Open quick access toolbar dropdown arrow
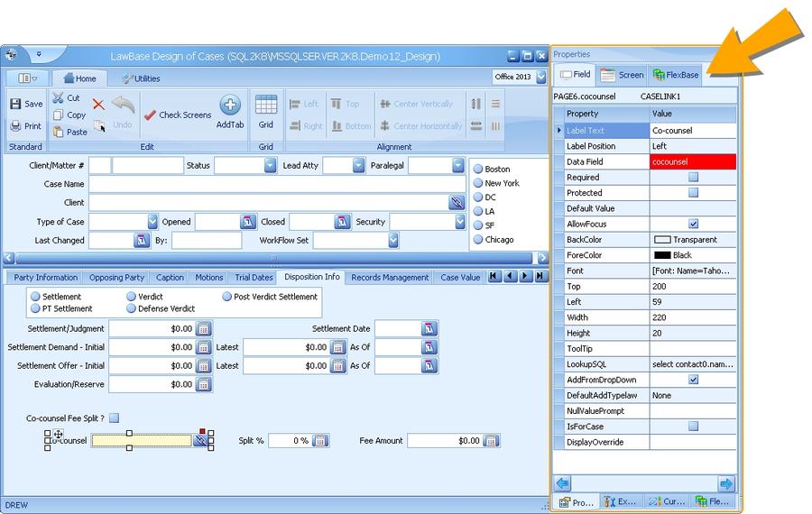Screen dimensions: 812x514 pos(39,54)
